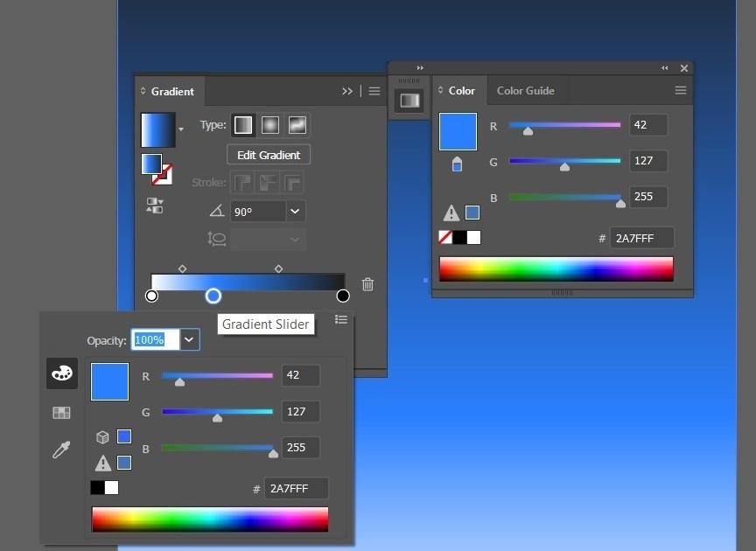The height and width of the screenshot is (551, 756).
Task: Click the Edit Gradient button
Action: [x=269, y=155]
